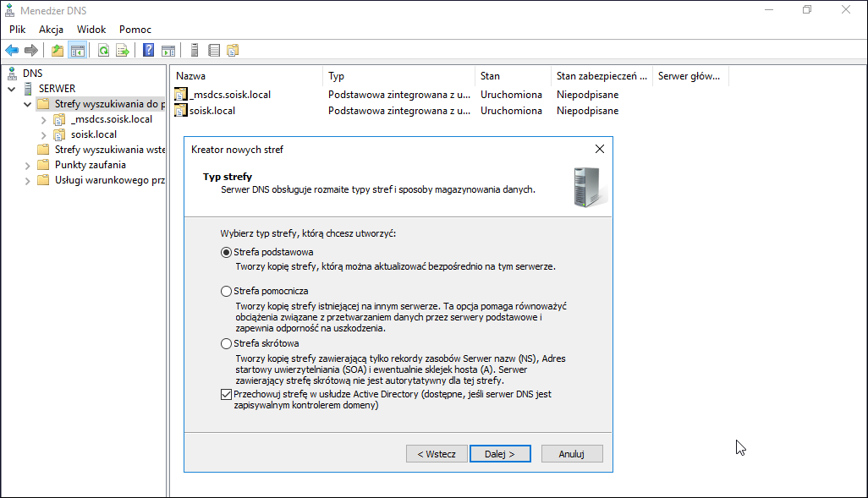The width and height of the screenshot is (868, 498).
Task: Uncheck Przechowuj strefę w usłudze Active Directory
Action: [x=226, y=395]
